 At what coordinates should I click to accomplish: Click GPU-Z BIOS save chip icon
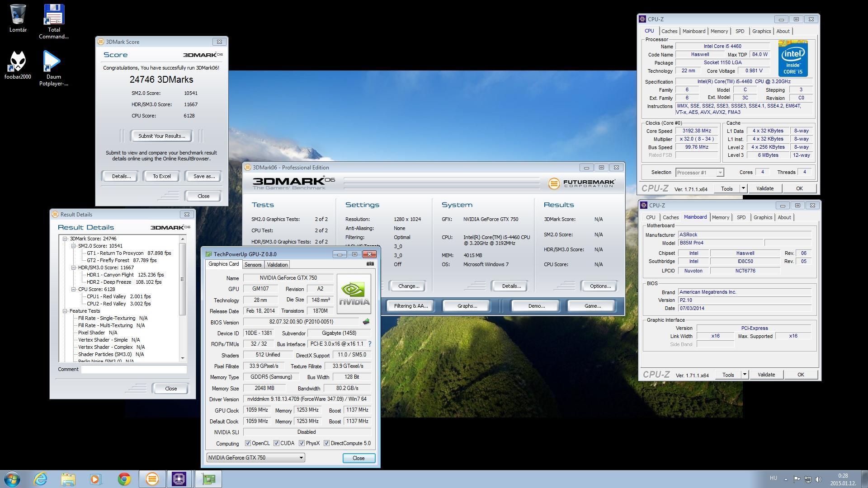366,322
